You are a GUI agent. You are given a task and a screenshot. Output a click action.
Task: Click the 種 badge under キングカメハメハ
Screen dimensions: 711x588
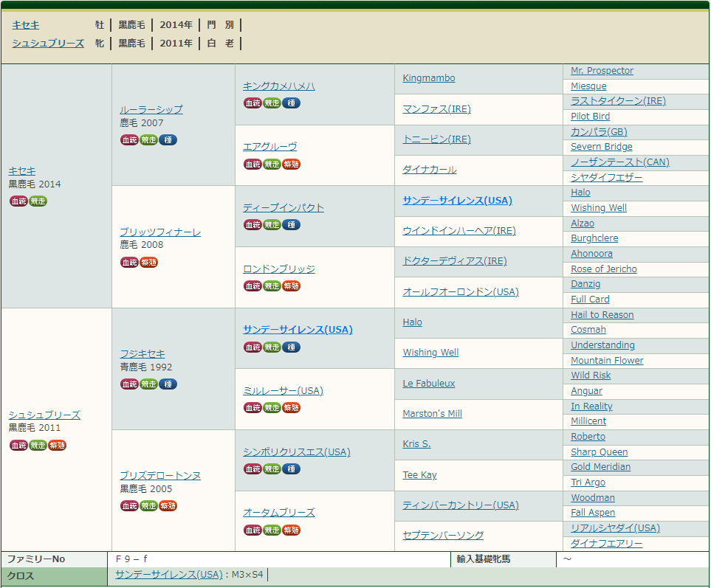pyautogui.click(x=291, y=103)
